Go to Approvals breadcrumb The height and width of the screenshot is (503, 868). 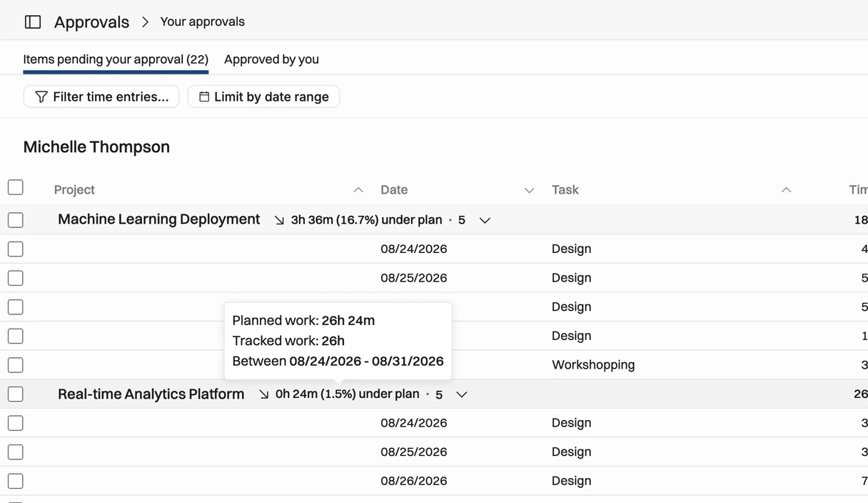coord(91,22)
